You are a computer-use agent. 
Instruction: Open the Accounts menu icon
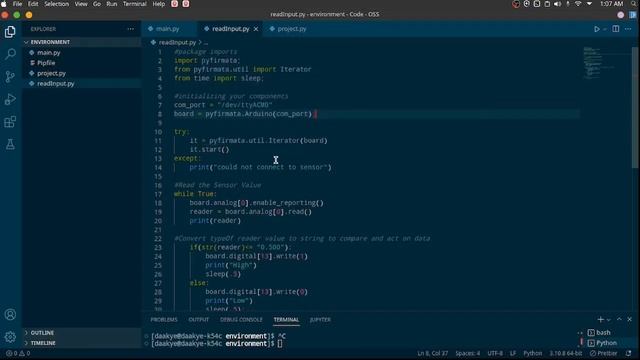(10, 314)
